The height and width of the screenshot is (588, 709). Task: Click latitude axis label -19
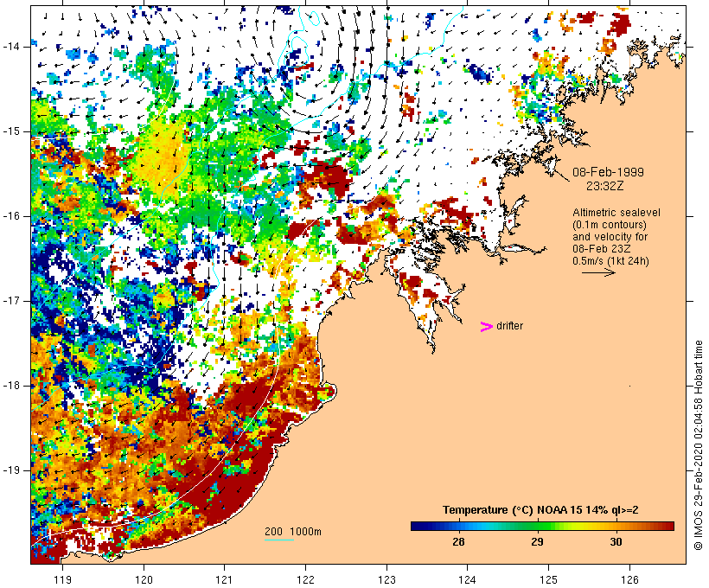coord(11,470)
